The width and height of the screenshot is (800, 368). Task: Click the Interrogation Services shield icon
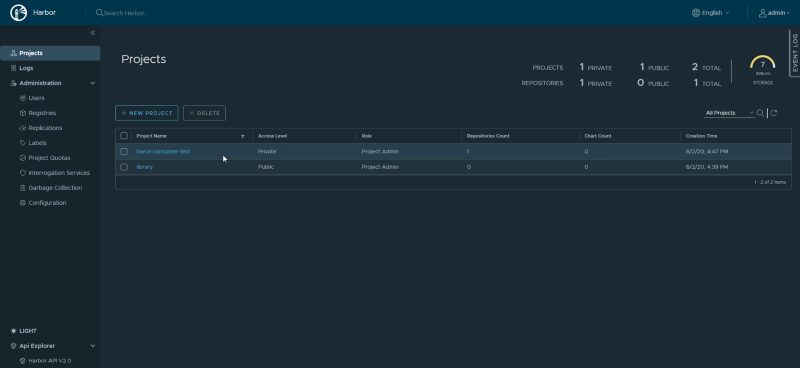[22, 173]
